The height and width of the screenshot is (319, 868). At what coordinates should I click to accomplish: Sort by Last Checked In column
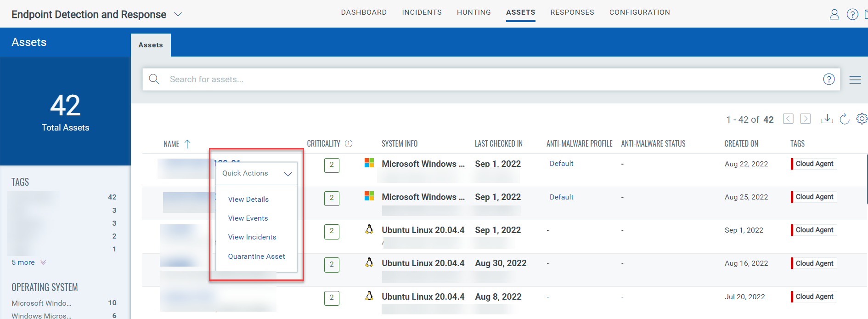tap(499, 143)
